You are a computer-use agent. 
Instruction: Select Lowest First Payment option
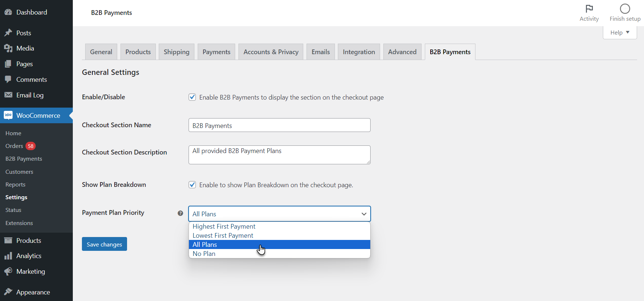[280, 236]
